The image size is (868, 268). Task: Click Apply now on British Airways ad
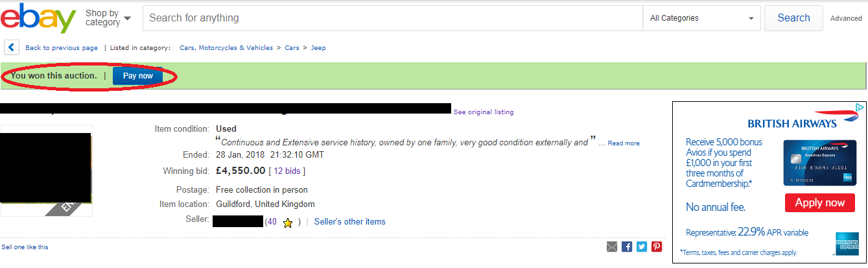pos(820,202)
